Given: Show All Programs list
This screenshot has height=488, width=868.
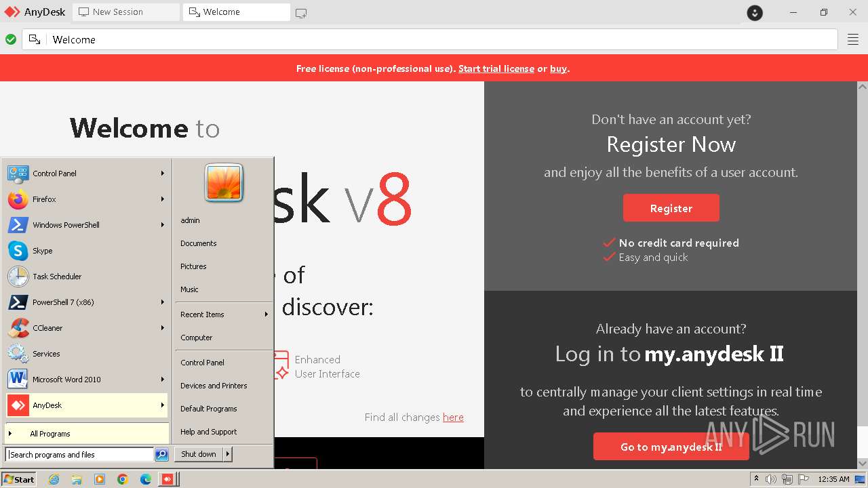Looking at the screenshot, I should 87,434.
